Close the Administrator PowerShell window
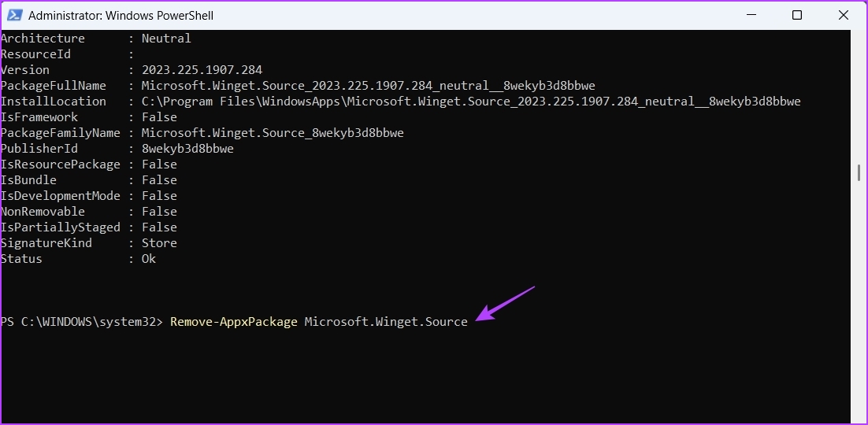This screenshot has width=868, height=425. click(x=840, y=15)
